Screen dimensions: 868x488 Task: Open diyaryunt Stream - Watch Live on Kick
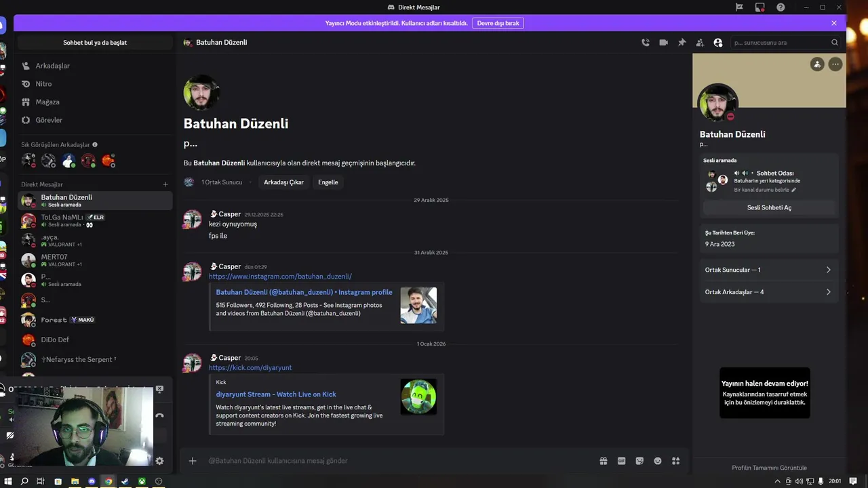pos(276,394)
